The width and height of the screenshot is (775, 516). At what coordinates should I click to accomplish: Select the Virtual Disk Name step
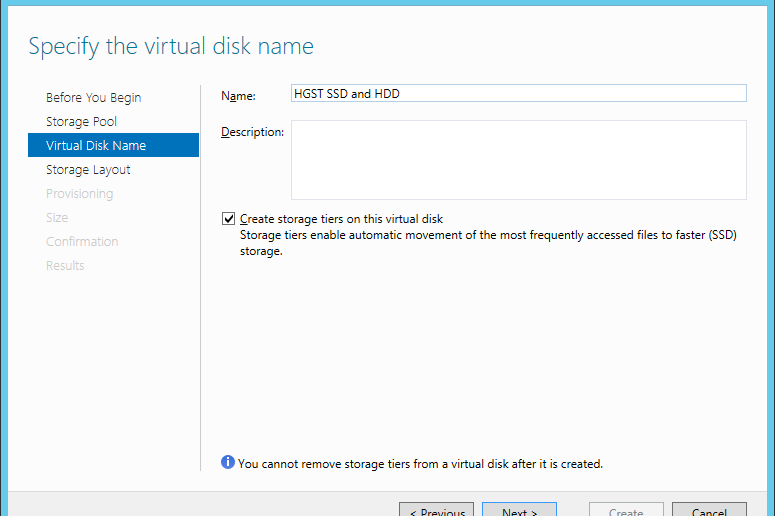113,145
